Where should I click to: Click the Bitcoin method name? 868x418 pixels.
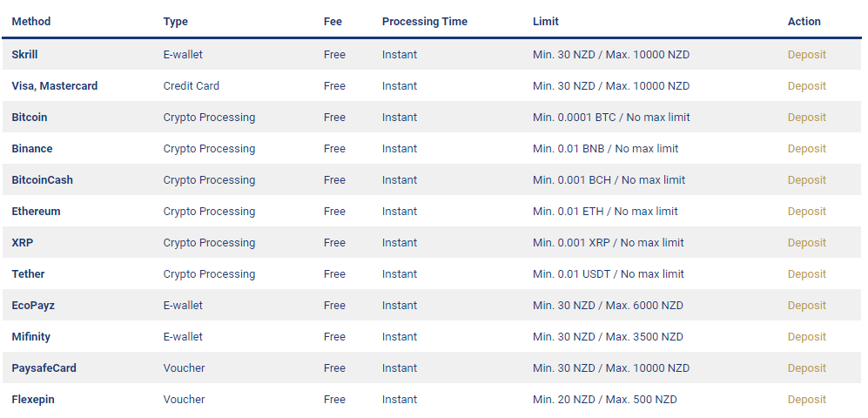tap(30, 118)
